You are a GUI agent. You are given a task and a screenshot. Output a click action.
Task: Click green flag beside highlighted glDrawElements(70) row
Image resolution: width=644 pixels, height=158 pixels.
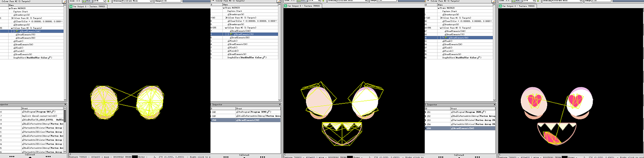pos(231,34)
